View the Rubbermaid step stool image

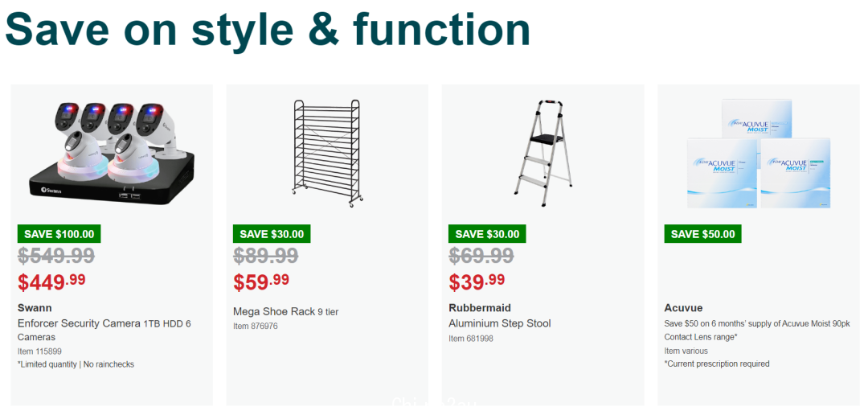[543, 154]
